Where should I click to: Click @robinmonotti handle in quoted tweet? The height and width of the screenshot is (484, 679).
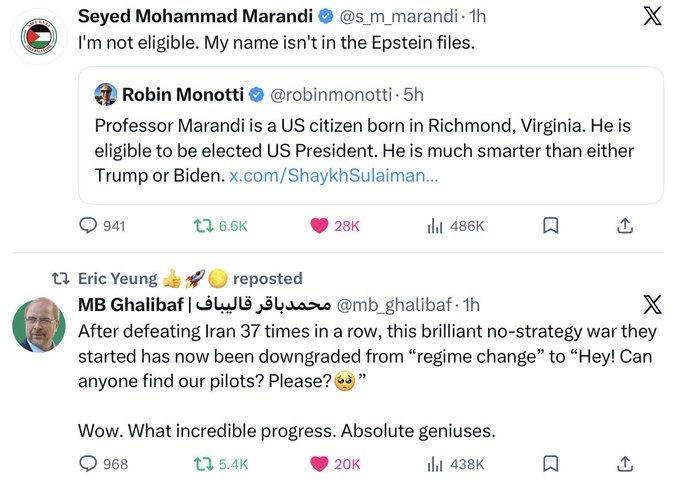coord(335,95)
